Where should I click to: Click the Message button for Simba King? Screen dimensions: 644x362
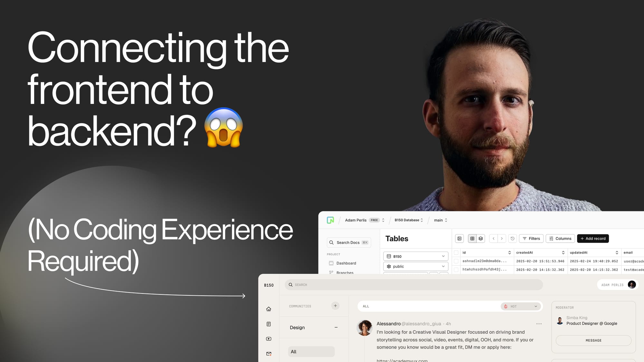(x=593, y=340)
